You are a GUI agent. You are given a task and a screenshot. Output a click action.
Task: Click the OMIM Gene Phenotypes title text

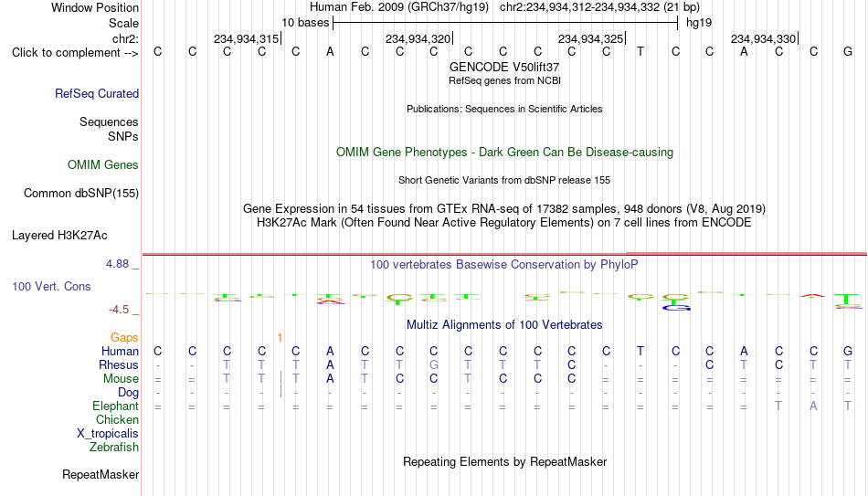504,153
